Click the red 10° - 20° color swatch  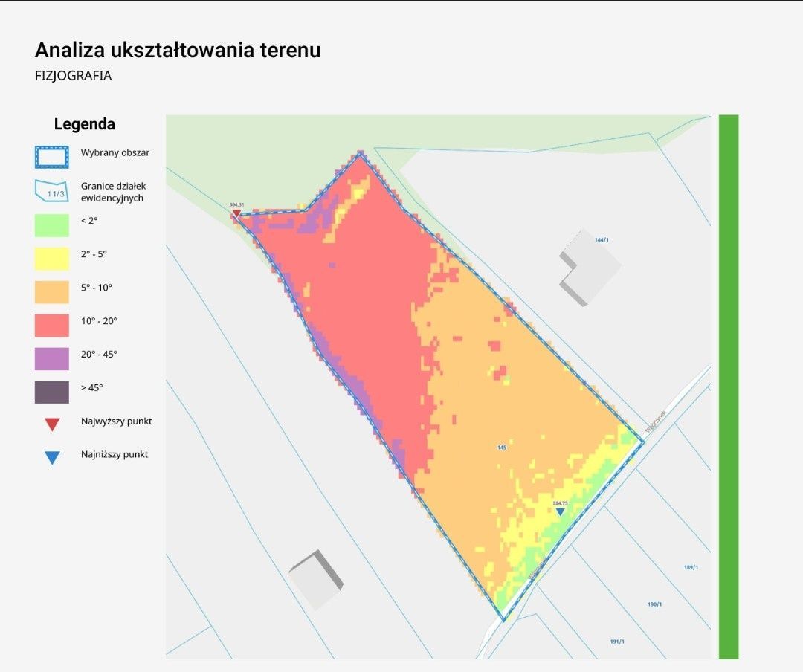click(x=51, y=320)
